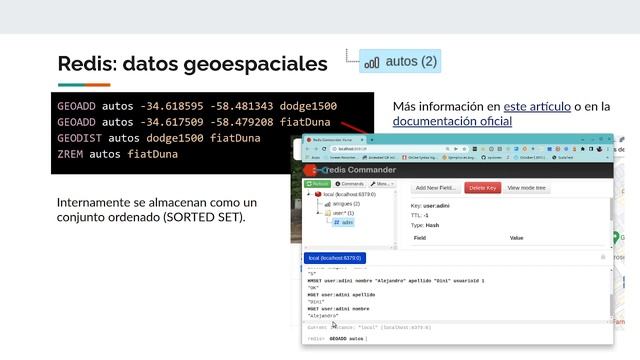The image size is (640, 360).
Task: Click 'Type: Hash' text
Action: click(x=425, y=225)
